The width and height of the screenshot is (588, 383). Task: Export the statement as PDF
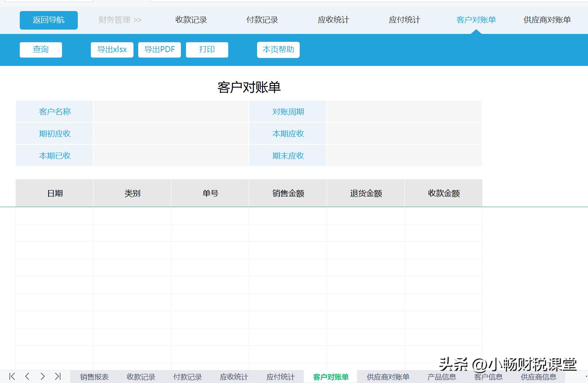(160, 49)
